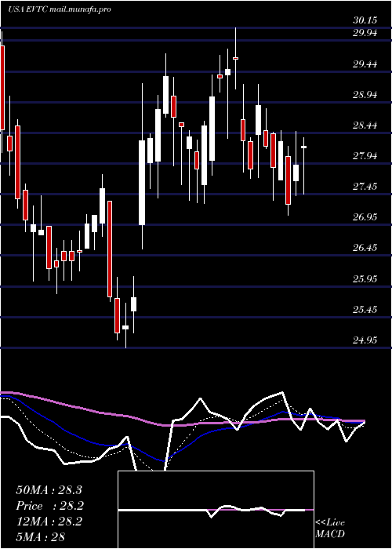Viewport: 392px width, 549px height.
Task: Click the '12MA : 28.2' readout
Action: (x=49, y=522)
